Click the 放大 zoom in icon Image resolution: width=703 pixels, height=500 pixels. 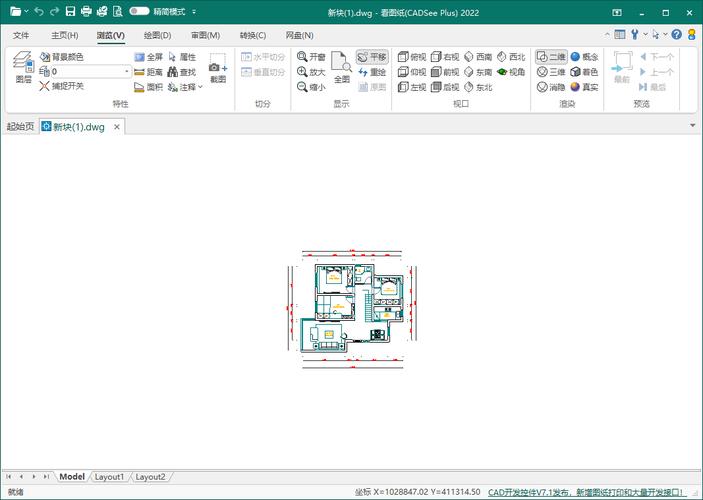coord(311,72)
